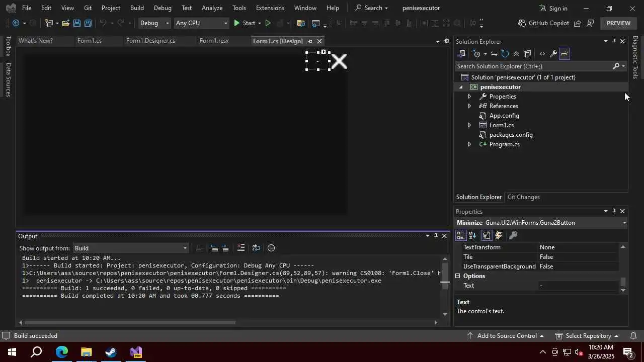Open document tabs overflow dropdown arrow
Viewport: 644px width, 362px height.
tap(437, 41)
